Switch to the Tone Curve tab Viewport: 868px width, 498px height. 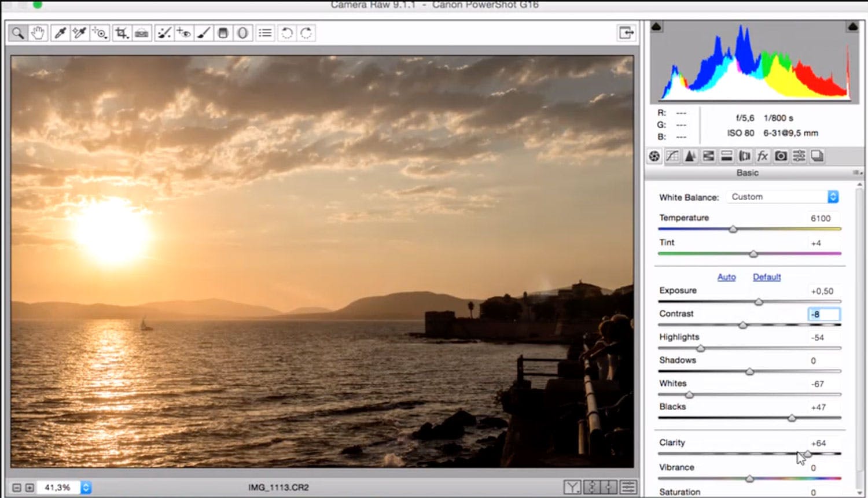pos(672,156)
